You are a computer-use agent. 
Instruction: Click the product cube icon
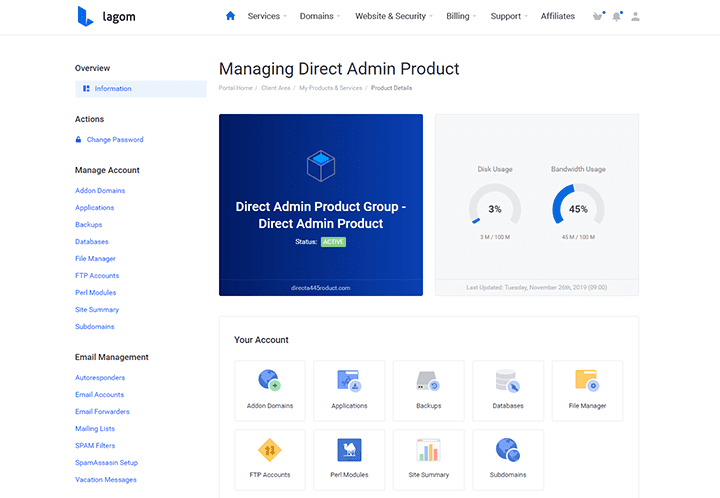tap(321, 166)
